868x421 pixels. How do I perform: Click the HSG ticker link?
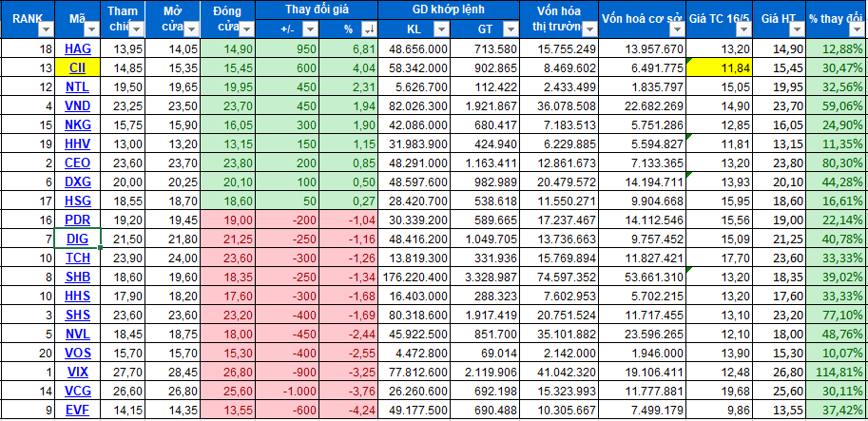78,201
